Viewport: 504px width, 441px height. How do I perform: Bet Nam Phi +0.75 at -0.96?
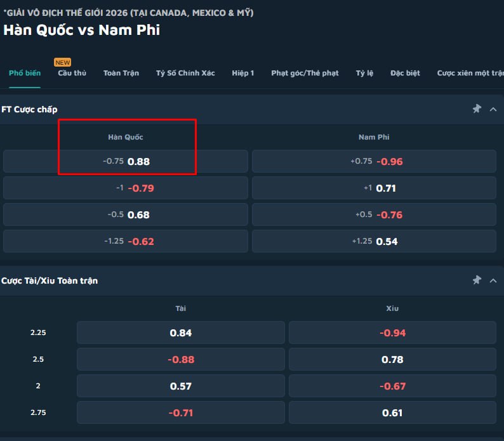(374, 161)
